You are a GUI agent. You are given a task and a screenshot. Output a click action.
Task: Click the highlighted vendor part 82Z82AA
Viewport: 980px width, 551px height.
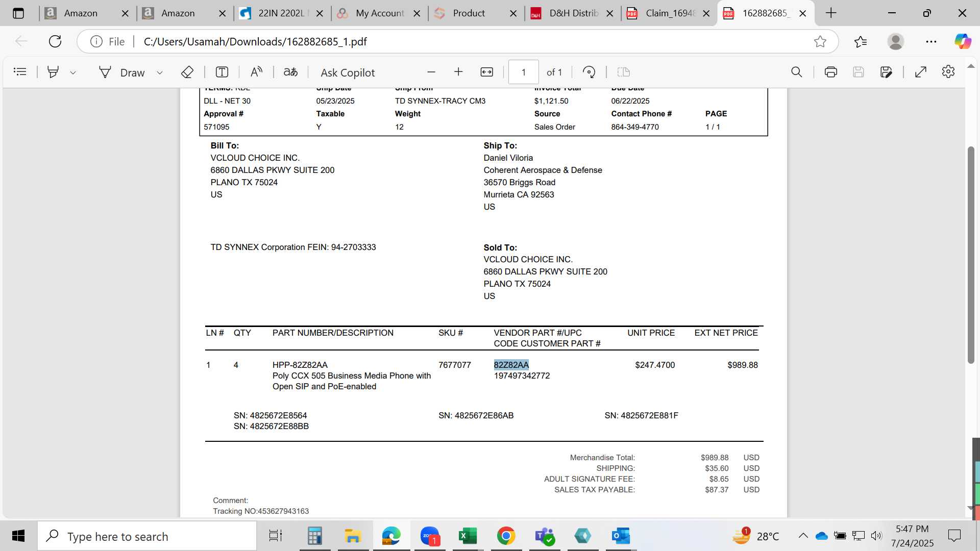tap(511, 365)
